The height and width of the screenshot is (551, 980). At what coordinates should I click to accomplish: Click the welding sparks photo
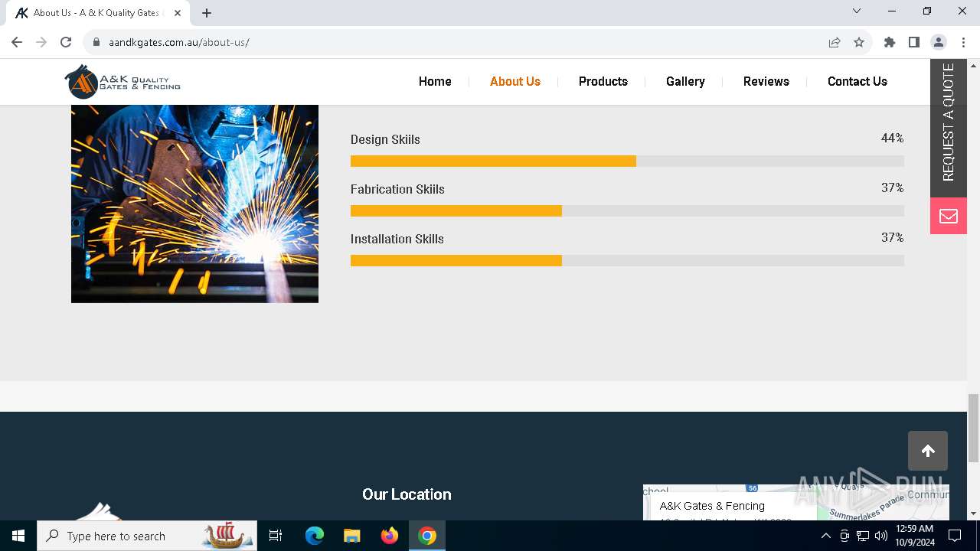click(194, 204)
